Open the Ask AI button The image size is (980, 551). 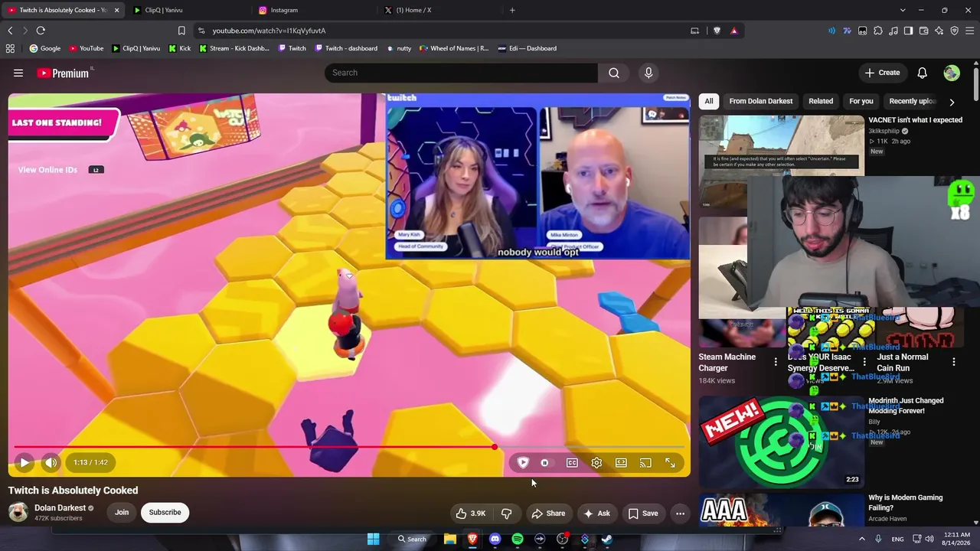(x=596, y=514)
